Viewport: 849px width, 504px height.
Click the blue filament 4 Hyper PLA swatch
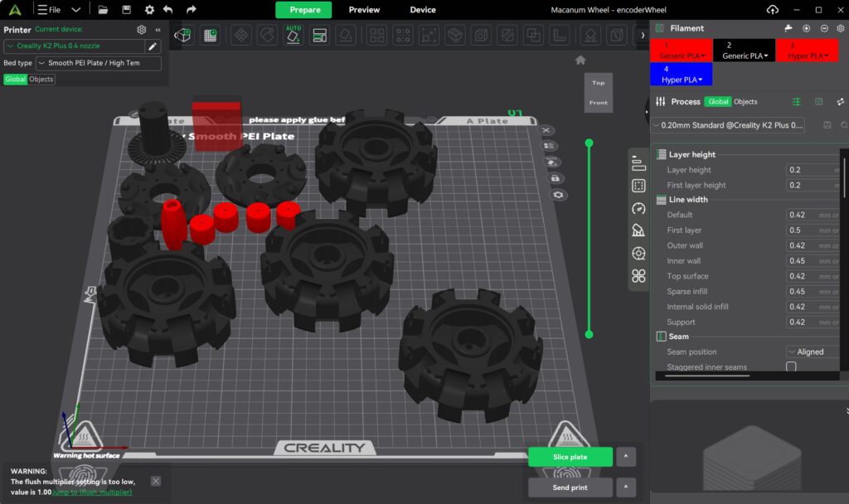(682, 75)
